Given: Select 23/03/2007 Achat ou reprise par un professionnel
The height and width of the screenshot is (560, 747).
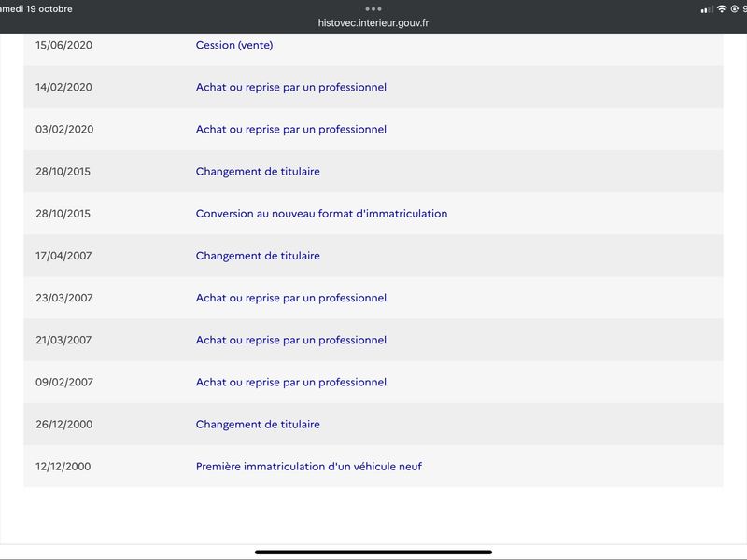Looking at the screenshot, I should [x=373, y=298].
